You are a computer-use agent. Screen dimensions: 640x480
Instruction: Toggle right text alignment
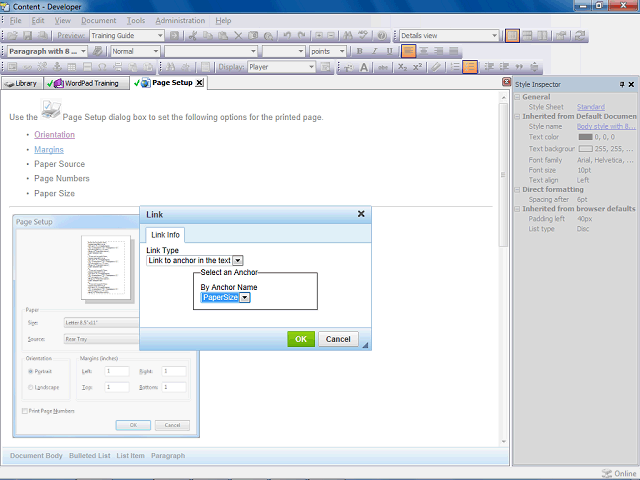coord(438,51)
